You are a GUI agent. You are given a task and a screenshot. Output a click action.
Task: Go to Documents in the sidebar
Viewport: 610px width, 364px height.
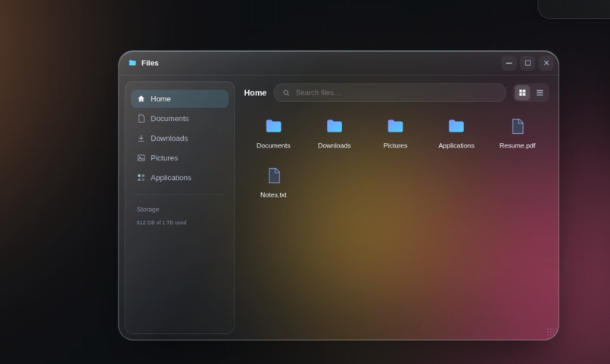tap(179, 119)
